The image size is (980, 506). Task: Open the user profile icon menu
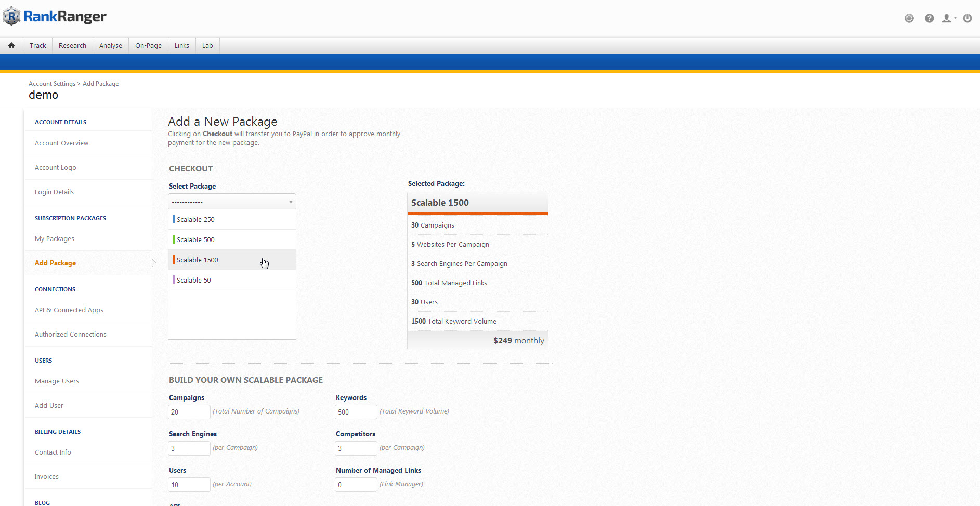[x=948, y=18]
